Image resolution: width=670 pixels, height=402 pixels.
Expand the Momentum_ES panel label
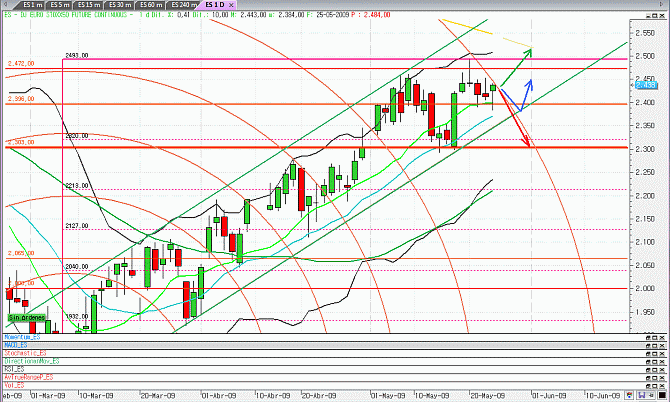click(x=22, y=337)
